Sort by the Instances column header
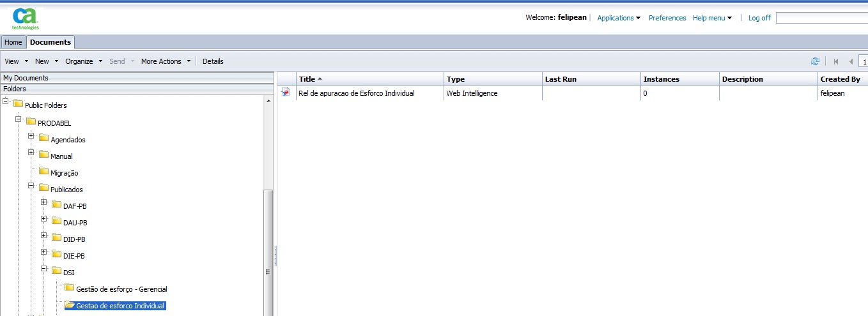868x316 pixels. 680,79
